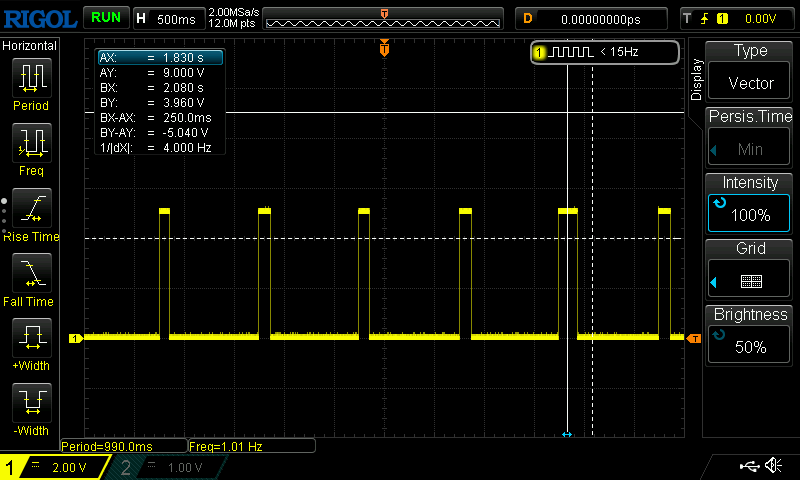The height and width of the screenshot is (480, 800).
Task: Click the grid pattern icon
Action: click(x=751, y=281)
